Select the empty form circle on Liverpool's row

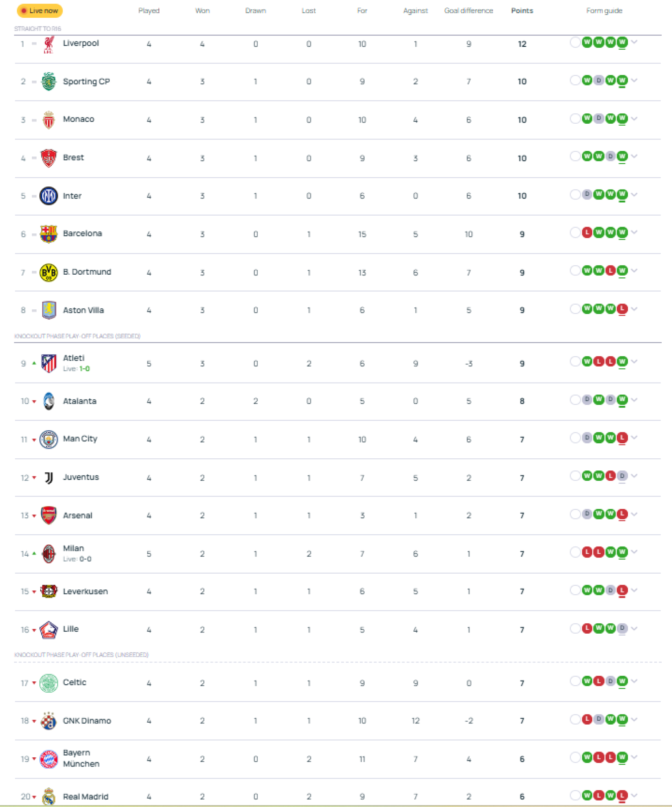click(574, 43)
